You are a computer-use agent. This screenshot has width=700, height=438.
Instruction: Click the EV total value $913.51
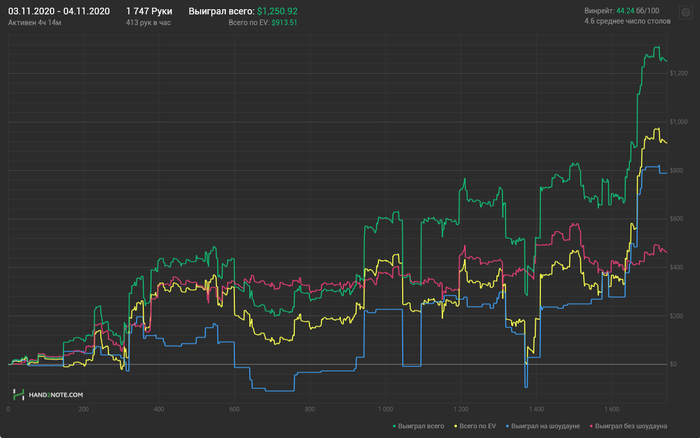point(284,22)
